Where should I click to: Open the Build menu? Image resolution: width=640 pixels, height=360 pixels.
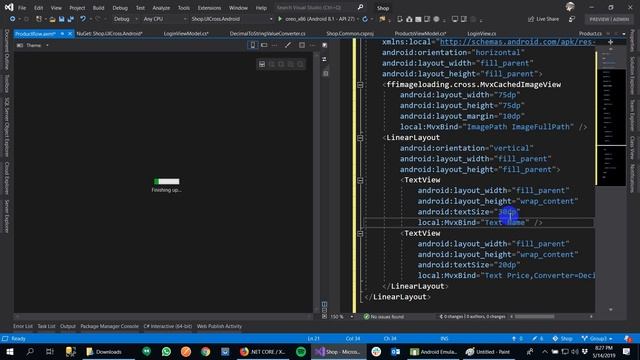pos(98,8)
